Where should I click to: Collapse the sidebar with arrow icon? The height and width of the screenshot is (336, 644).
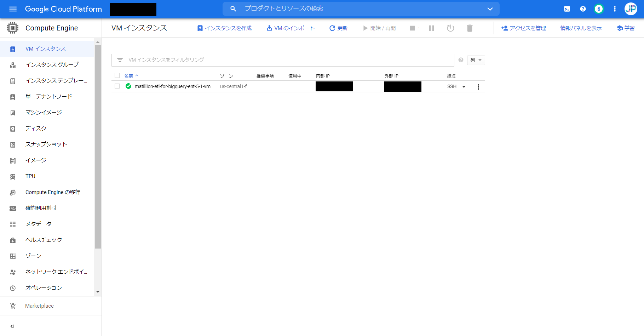click(12, 326)
